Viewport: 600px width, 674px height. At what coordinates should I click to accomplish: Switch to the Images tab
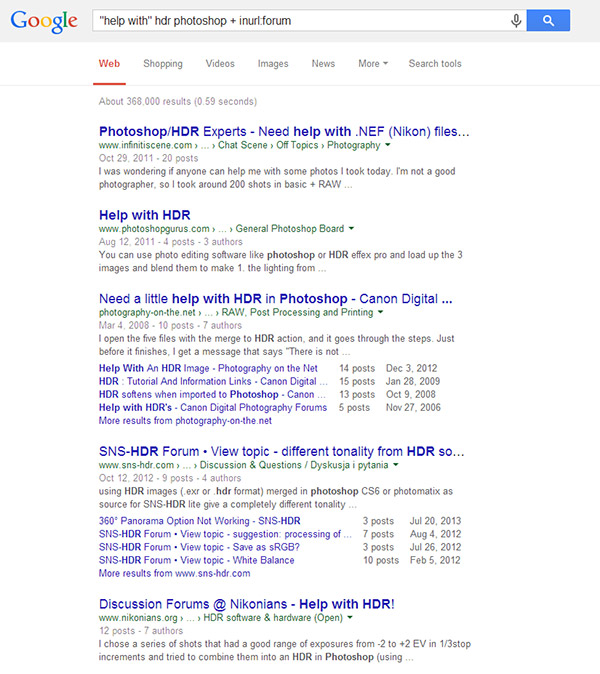(x=273, y=64)
